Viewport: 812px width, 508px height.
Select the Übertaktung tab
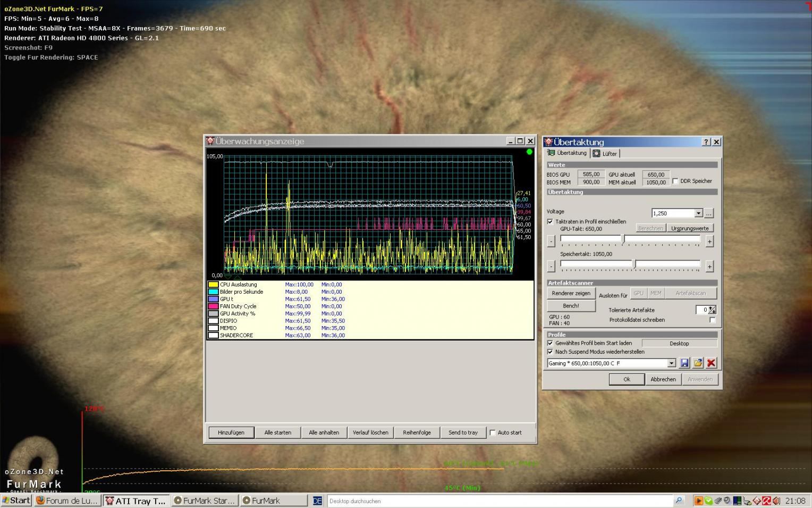click(x=567, y=153)
